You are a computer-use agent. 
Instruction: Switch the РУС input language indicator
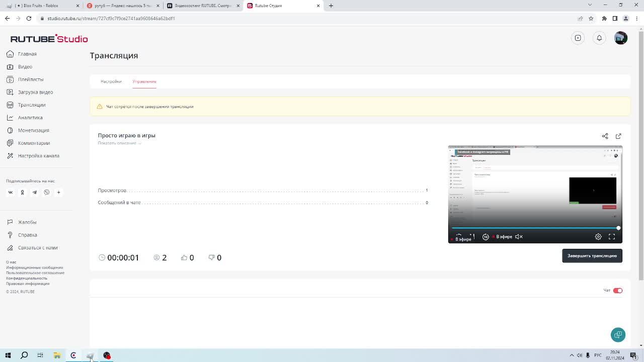click(x=598, y=355)
